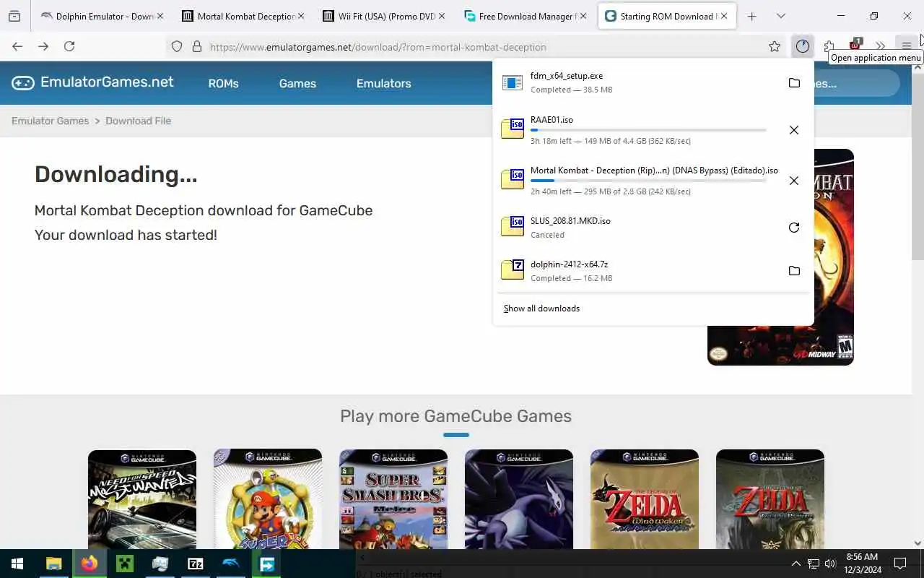
Task: Click Firefox icon in taskbar
Action: (x=89, y=564)
